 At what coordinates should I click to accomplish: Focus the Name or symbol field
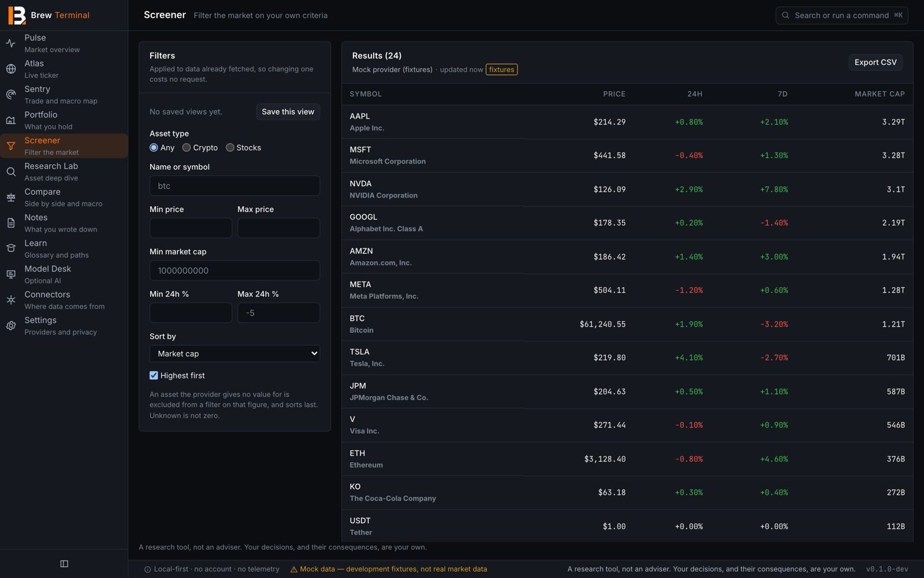tap(234, 186)
